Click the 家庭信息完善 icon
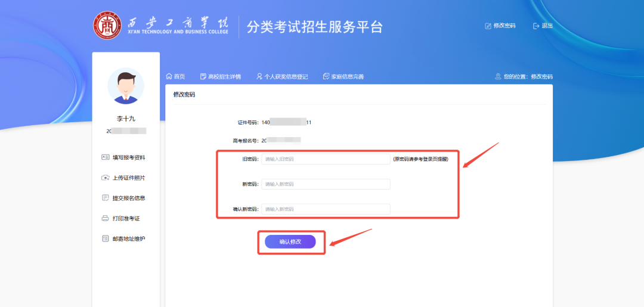Image resolution: width=644 pixels, height=307 pixels. (326, 76)
